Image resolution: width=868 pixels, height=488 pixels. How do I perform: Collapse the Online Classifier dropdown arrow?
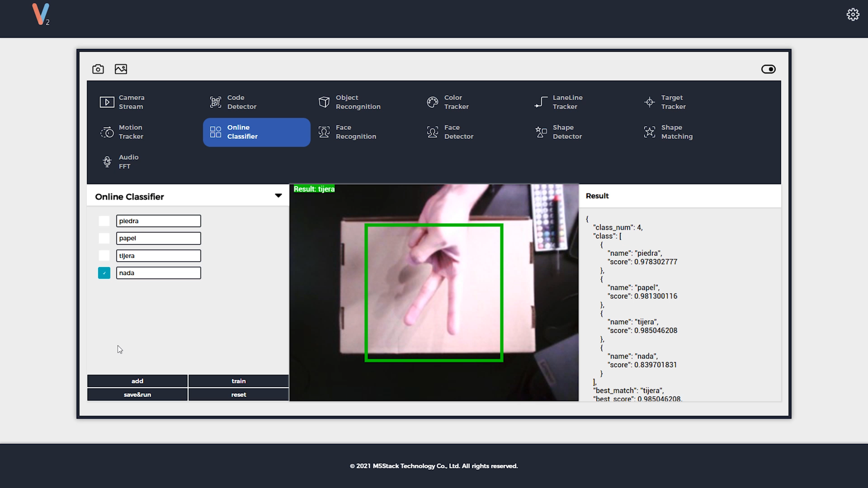[x=278, y=196]
